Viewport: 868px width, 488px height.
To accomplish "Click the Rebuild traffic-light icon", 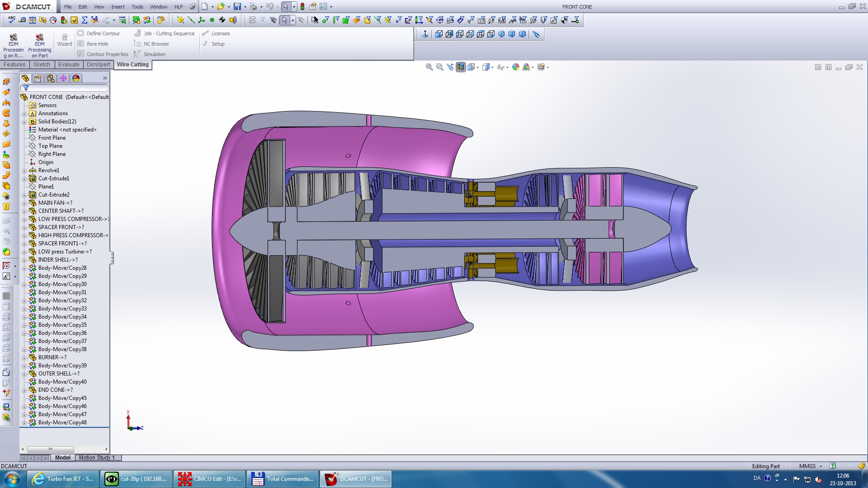I will (302, 7).
